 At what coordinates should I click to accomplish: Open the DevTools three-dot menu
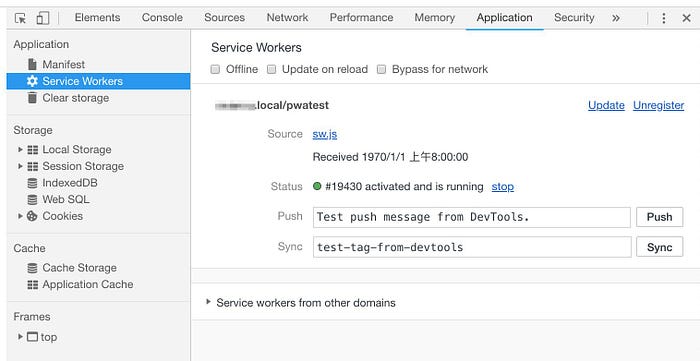664,18
